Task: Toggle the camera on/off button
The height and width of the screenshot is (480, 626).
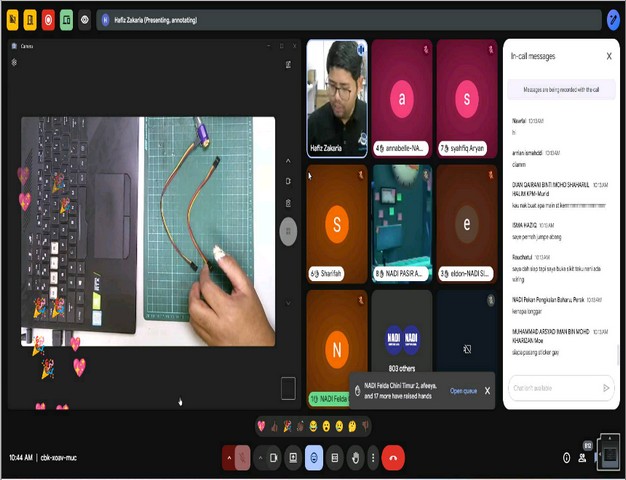Action: (x=273, y=457)
